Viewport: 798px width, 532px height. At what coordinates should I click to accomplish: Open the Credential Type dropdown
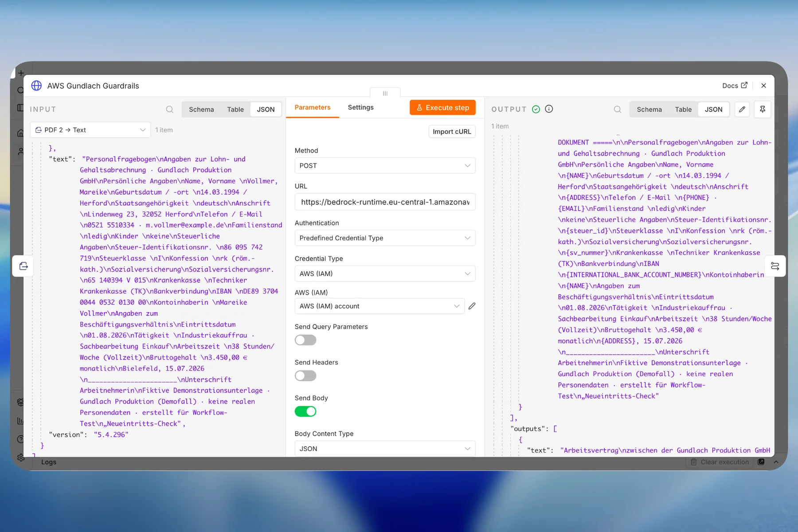[385, 274]
